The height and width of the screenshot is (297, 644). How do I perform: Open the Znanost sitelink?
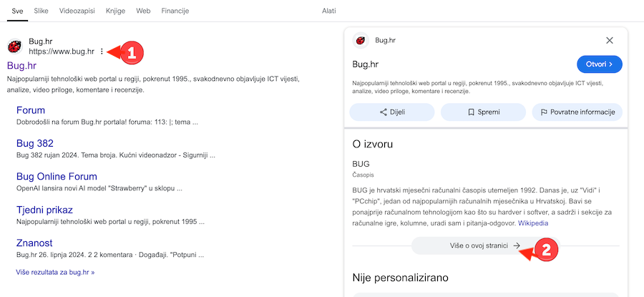tap(34, 243)
